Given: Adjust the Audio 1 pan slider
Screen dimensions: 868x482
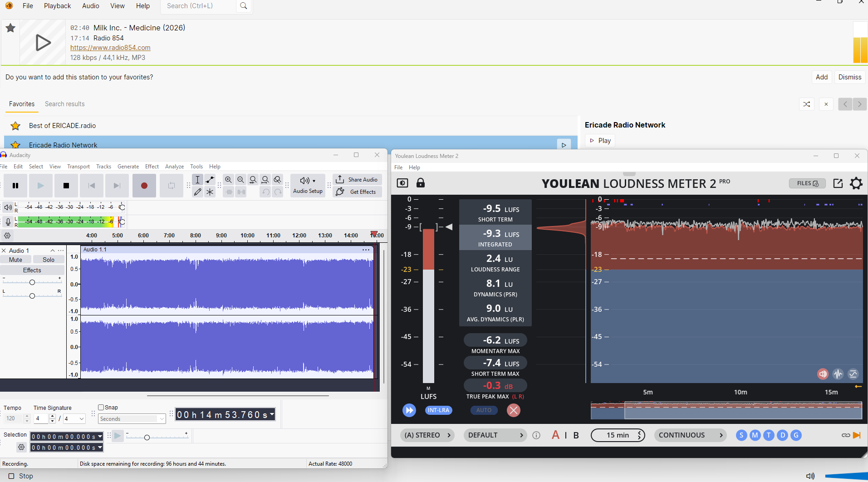Looking at the screenshot, I should (32, 296).
